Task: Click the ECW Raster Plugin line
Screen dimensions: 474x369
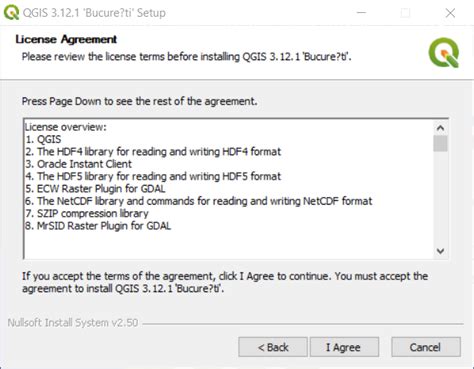Action: (95, 189)
